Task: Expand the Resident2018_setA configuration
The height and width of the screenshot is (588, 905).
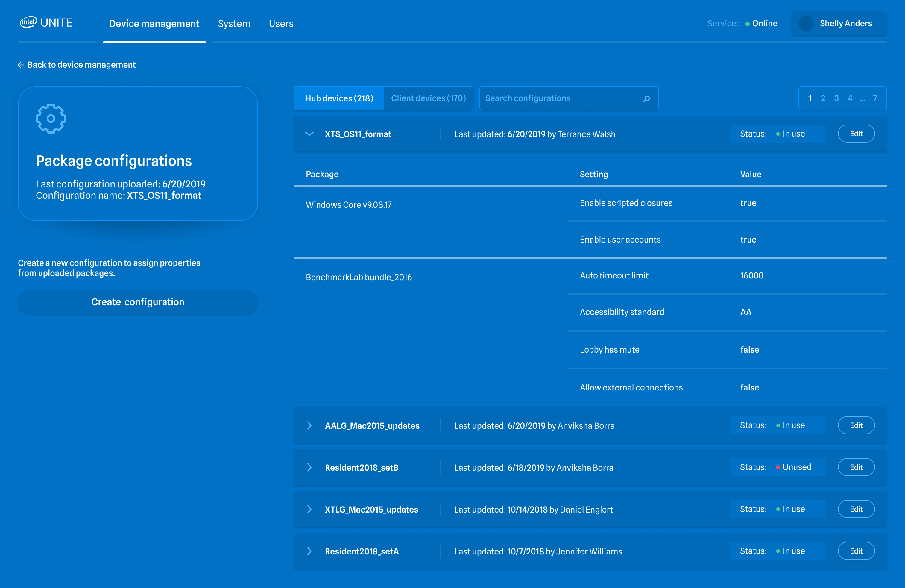Action: coord(309,551)
